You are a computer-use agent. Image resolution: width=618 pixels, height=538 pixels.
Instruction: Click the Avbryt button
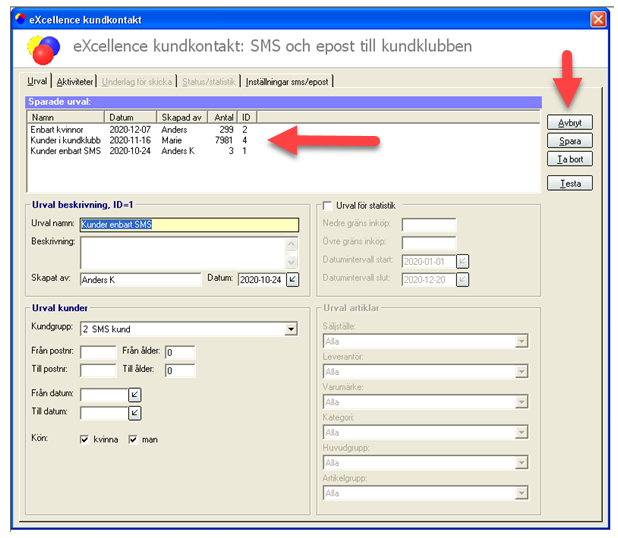(x=570, y=123)
